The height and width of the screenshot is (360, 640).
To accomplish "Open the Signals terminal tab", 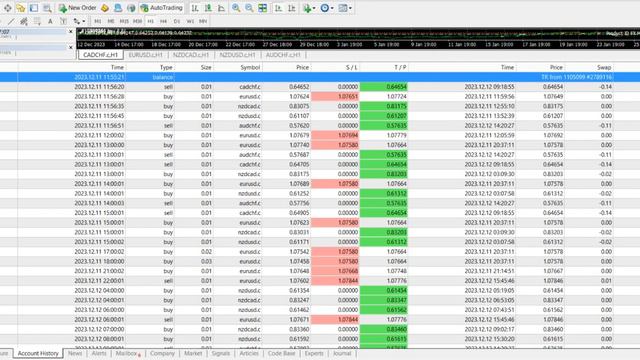I will click(221, 353).
